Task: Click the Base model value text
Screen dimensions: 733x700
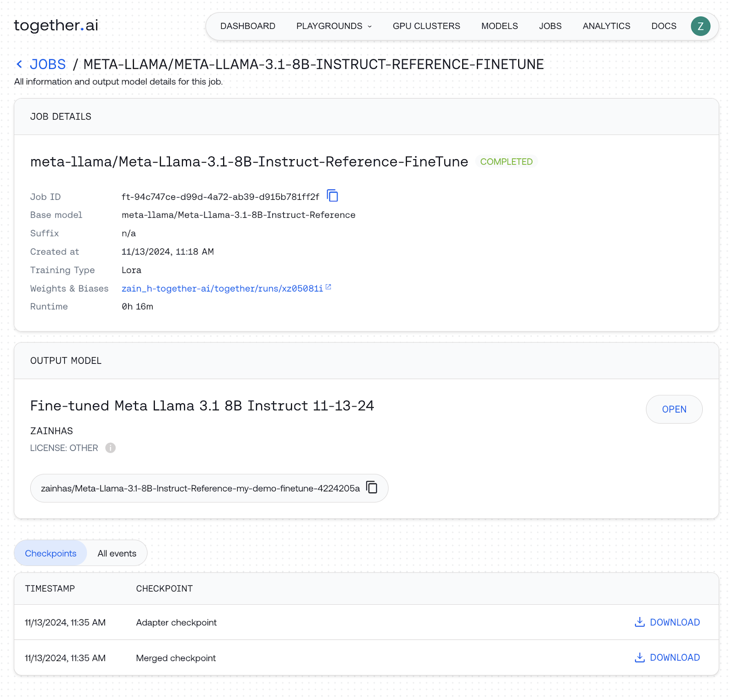Action: (x=238, y=215)
